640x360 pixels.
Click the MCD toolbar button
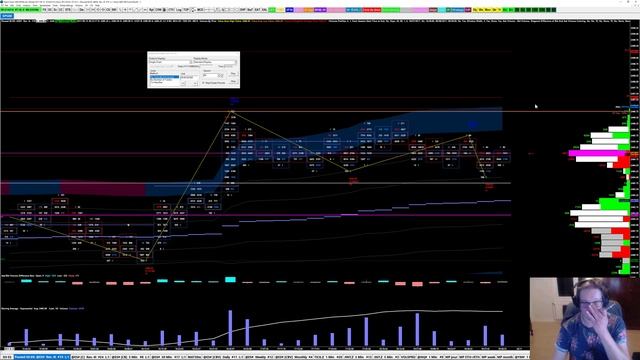click(x=200, y=9)
